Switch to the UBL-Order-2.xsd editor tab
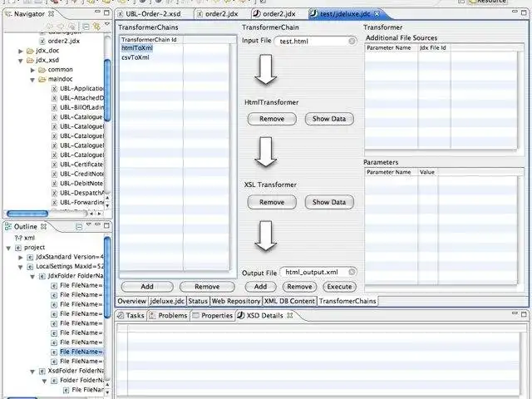The height and width of the screenshot is (399, 532). tap(153, 14)
